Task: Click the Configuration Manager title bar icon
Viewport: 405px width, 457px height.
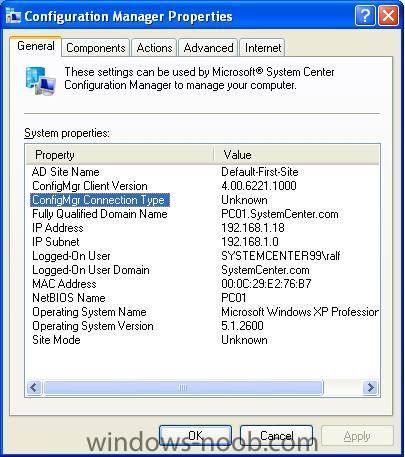Action: pyautogui.click(x=13, y=16)
